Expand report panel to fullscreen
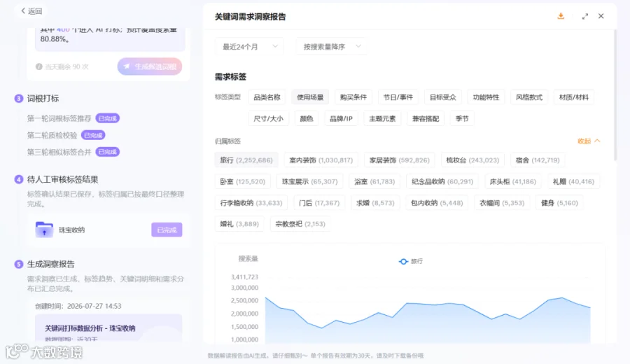Image resolution: width=630 pixels, height=364 pixels. tap(585, 16)
